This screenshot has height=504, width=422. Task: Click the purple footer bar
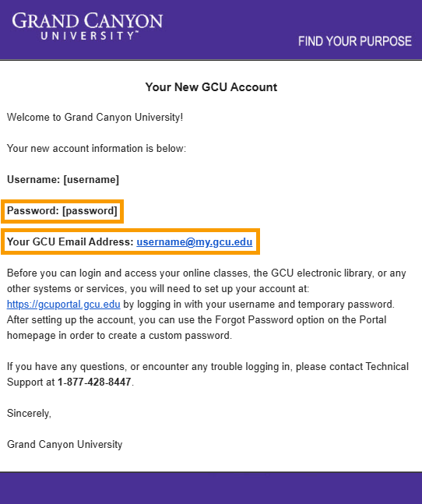click(211, 488)
